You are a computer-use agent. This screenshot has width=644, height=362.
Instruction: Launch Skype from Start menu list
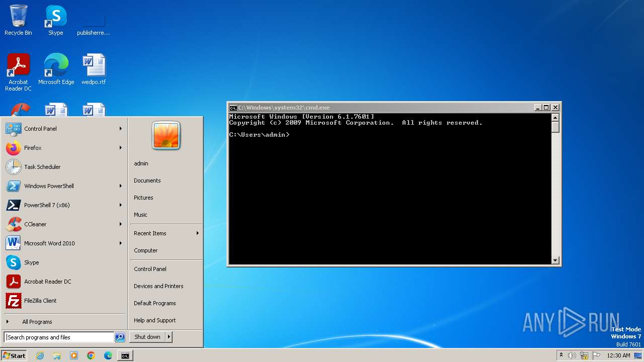(x=64, y=262)
